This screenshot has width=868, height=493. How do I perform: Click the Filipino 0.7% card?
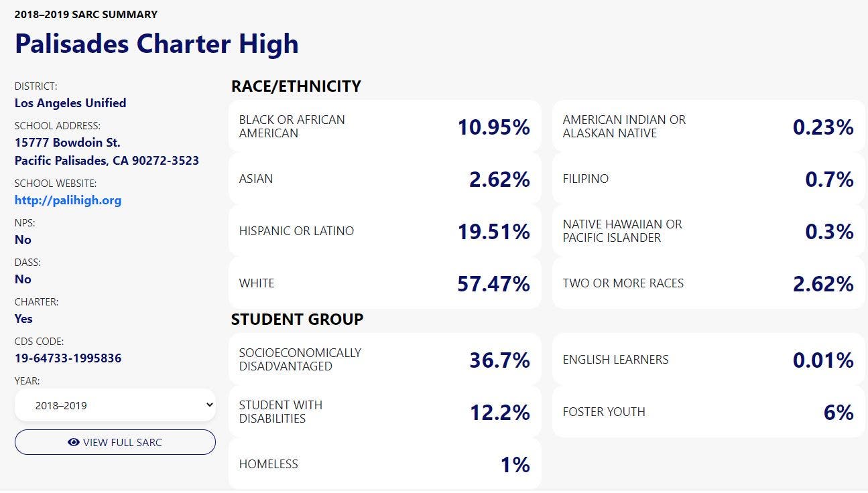[708, 179]
